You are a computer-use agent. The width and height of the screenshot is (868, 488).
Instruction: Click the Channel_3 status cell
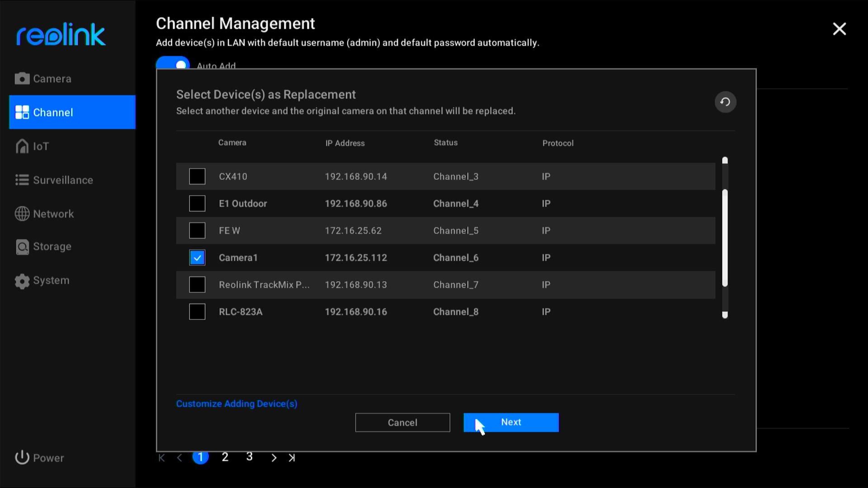(x=456, y=177)
